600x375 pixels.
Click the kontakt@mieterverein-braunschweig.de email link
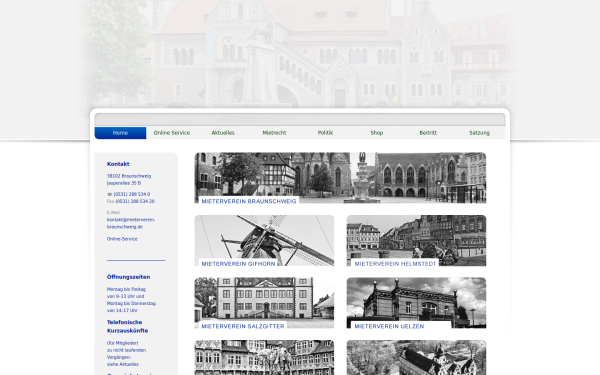[x=130, y=223]
